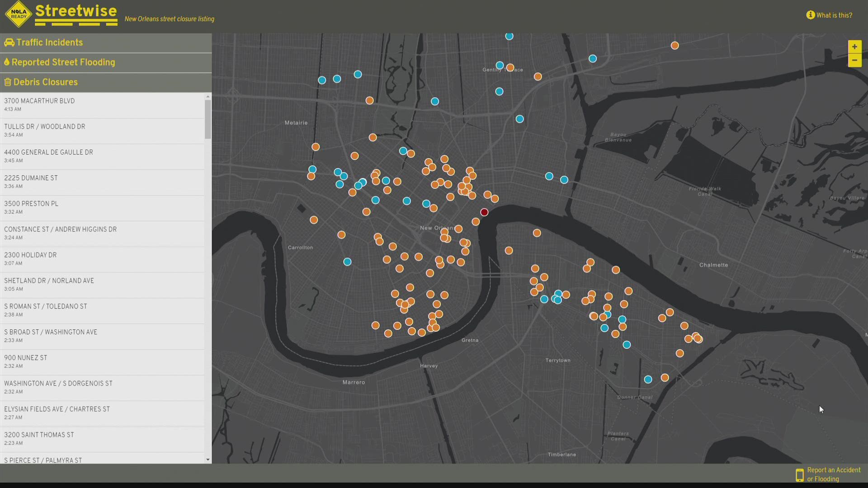Select the 900 NUNEZ ST entry
The width and height of the screenshot is (868, 488).
tap(102, 362)
